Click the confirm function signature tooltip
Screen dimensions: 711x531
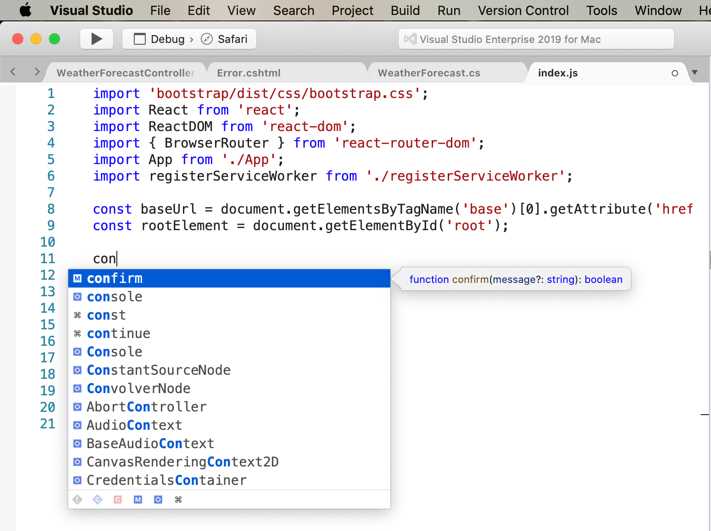(x=516, y=279)
